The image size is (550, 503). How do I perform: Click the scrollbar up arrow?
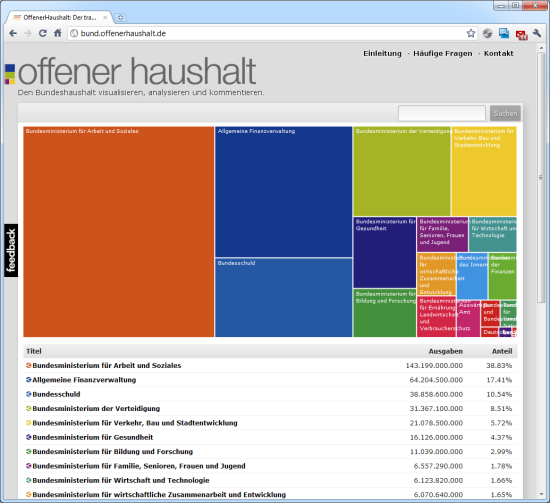coord(541,47)
